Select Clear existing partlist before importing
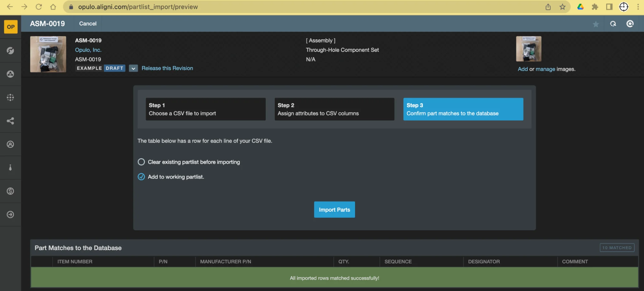644x291 pixels. 141,162
